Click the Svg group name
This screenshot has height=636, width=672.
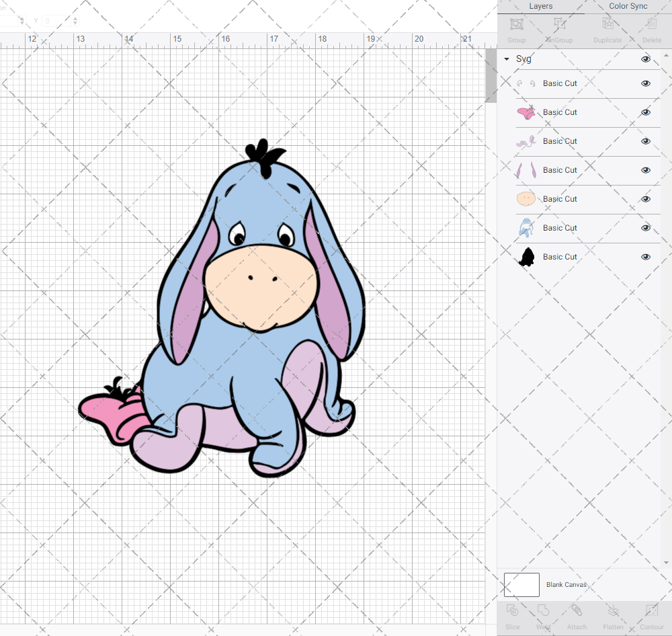(x=523, y=58)
